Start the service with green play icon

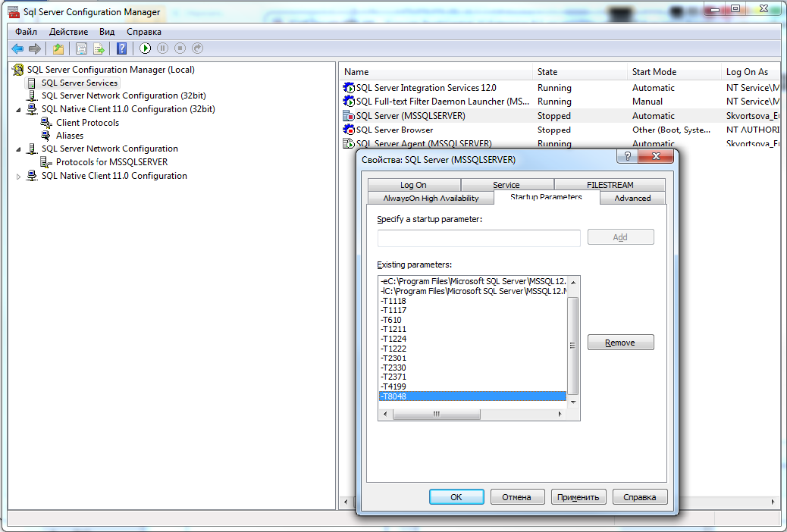coord(145,49)
